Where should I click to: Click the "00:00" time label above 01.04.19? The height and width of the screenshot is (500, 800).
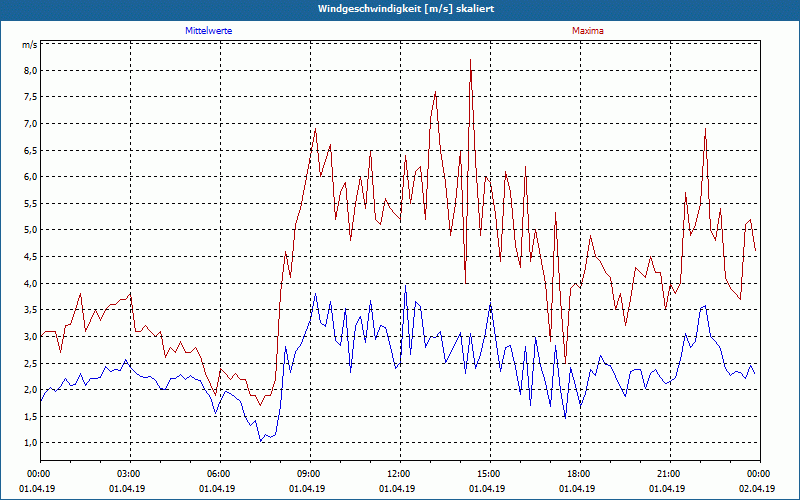point(37,474)
